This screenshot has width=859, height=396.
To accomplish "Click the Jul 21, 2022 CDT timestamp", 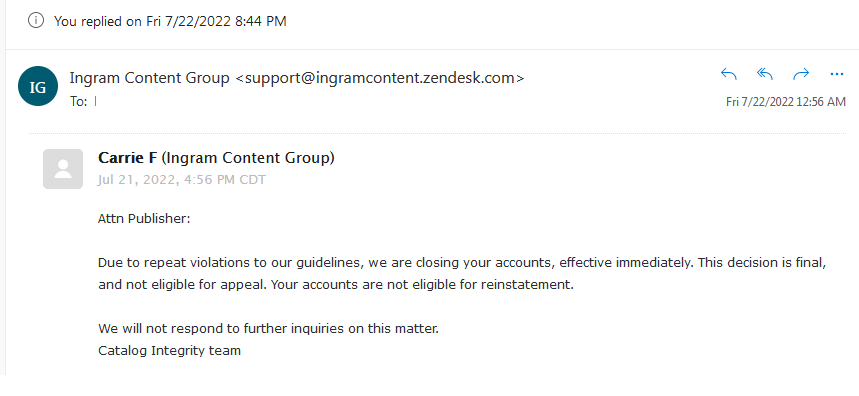I will pyautogui.click(x=182, y=180).
